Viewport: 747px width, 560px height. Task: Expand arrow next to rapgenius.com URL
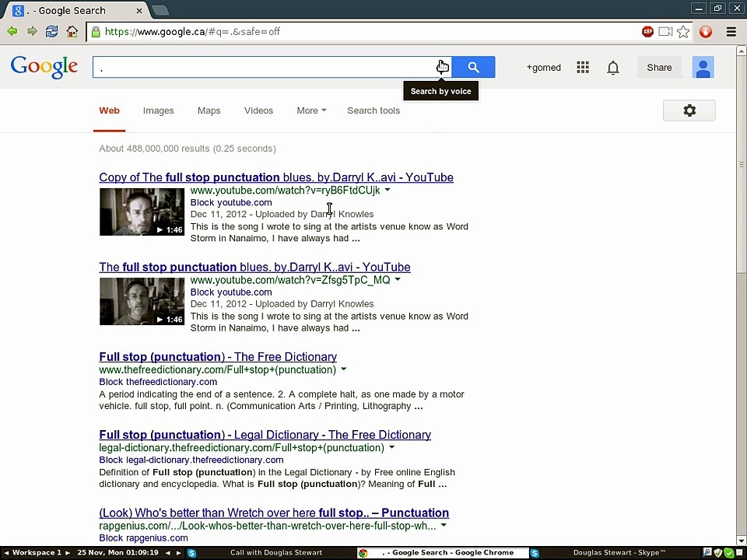point(444,525)
